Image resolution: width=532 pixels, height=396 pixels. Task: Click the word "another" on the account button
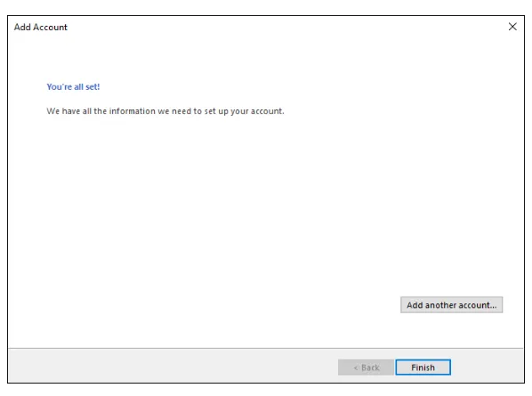[440, 305]
